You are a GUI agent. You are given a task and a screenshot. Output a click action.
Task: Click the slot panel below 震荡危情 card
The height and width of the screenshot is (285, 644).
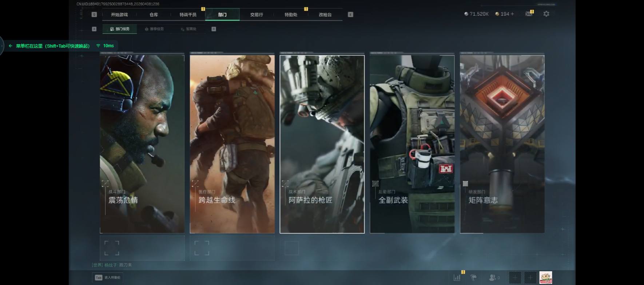(x=142, y=248)
